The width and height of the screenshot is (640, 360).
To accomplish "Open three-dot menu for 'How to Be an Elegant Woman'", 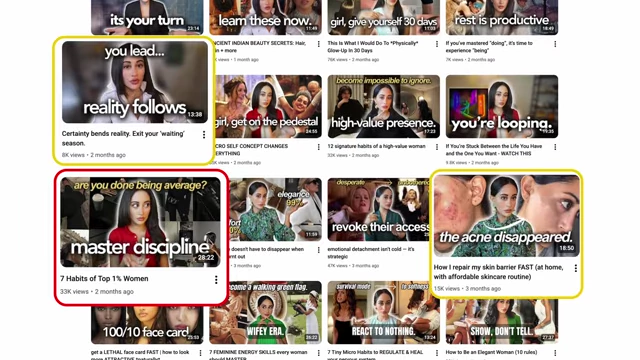I will 555,353.
